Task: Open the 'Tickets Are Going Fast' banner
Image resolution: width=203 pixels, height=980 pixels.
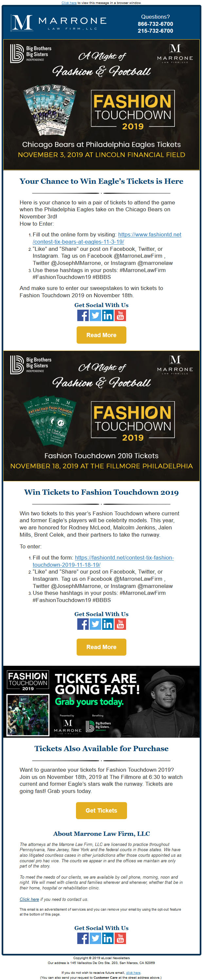Action: (x=101, y=702)
